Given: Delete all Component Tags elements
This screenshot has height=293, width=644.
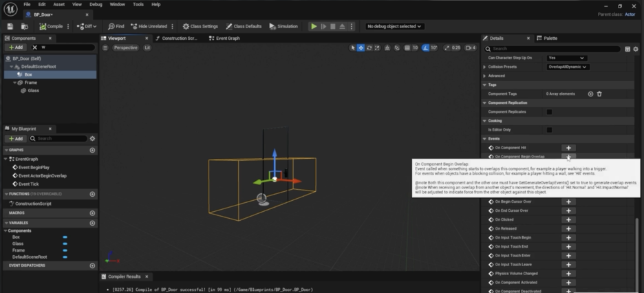Looking at the screenshot, I should pyautogui.click(x=599, y=94).
